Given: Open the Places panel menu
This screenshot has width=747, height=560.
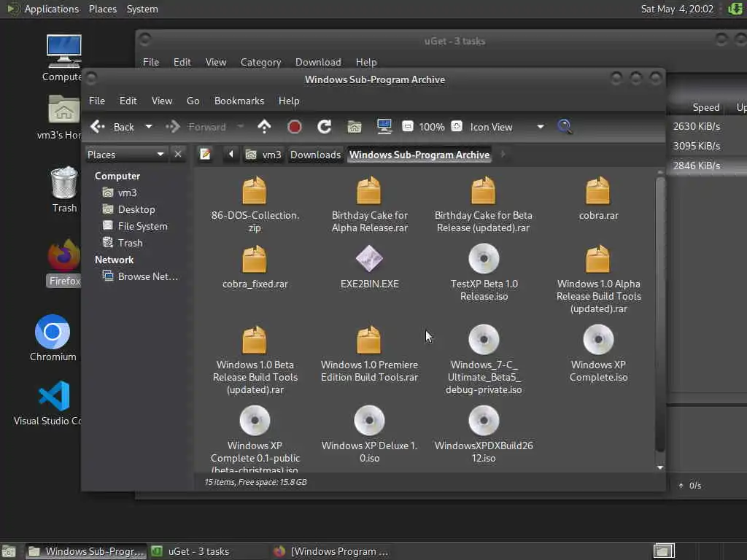Looking at the screenshot, I should pos(103,9).
